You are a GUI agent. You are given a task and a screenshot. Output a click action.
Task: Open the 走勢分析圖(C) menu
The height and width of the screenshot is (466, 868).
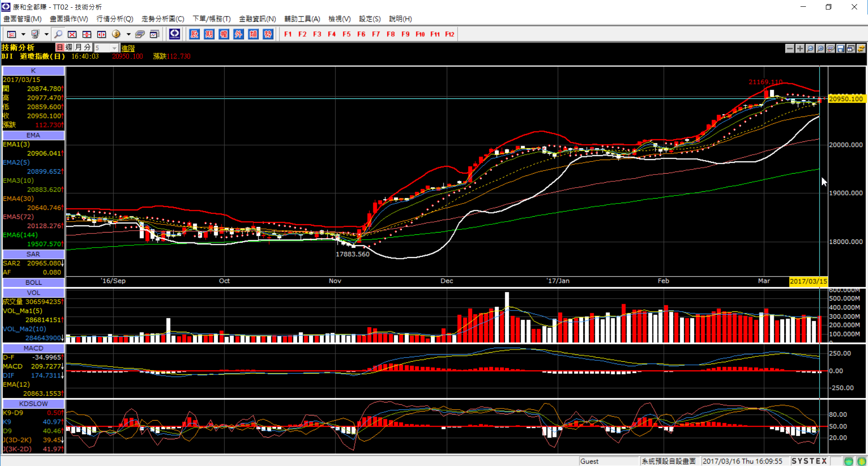[x=163, y=19]
